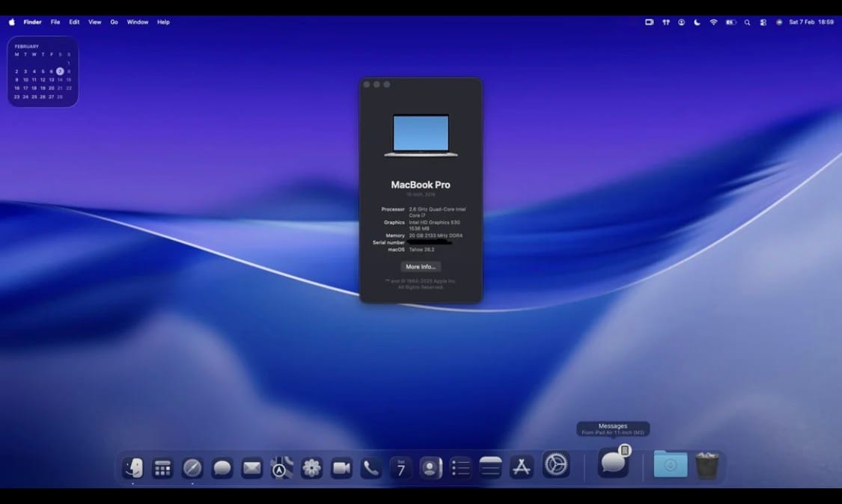Click the Tahoe 26.2 macOS value
The image size is (842, 504).
click(421, 250)
